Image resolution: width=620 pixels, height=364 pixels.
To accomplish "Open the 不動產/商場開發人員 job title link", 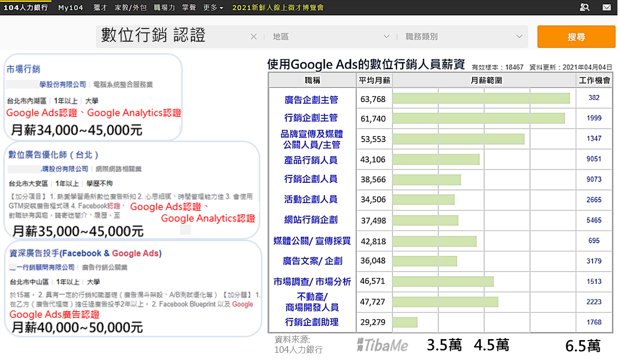I will tap(312, 302).
